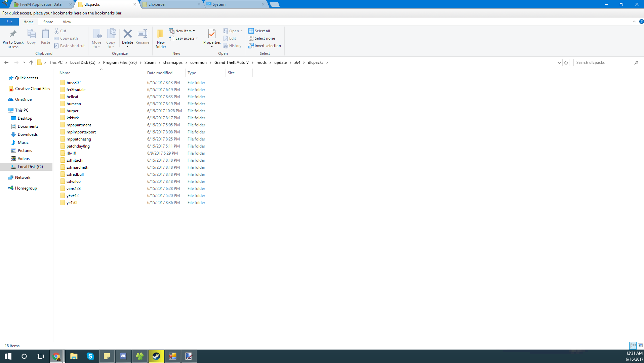Viewport: 644px width, 363px height.
Task: Open Properties from the ribbon
Action: point(212,39)
